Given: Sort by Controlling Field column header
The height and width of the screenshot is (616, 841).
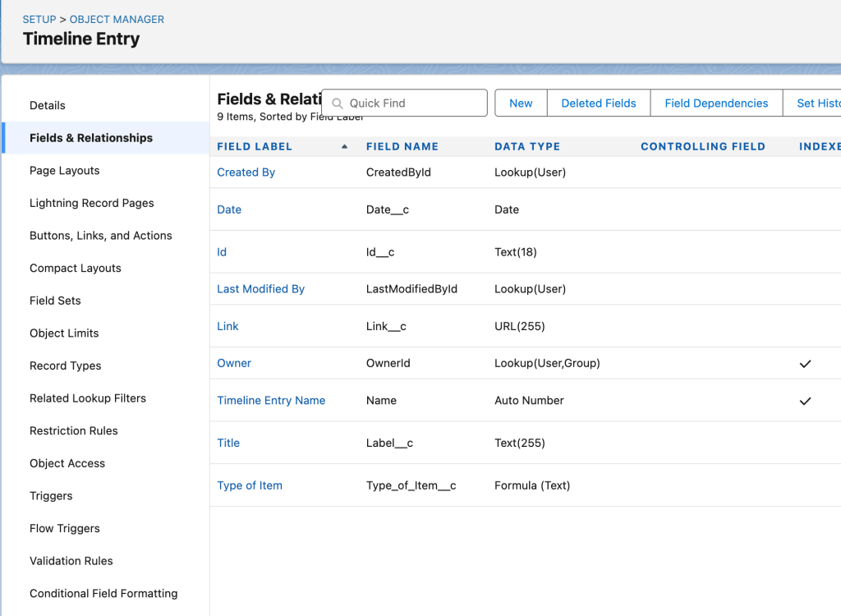Looking at the screenshot, I should point(702,146).
